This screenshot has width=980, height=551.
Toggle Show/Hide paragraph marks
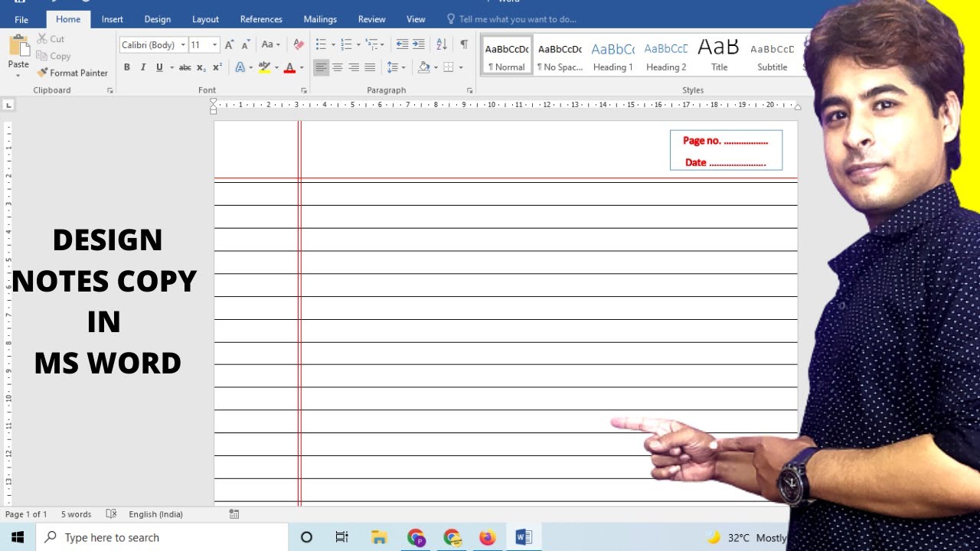[x=464, y=44]
